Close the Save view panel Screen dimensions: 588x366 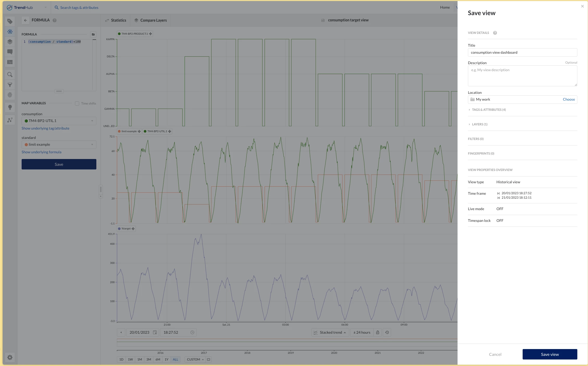coord(582,6)
